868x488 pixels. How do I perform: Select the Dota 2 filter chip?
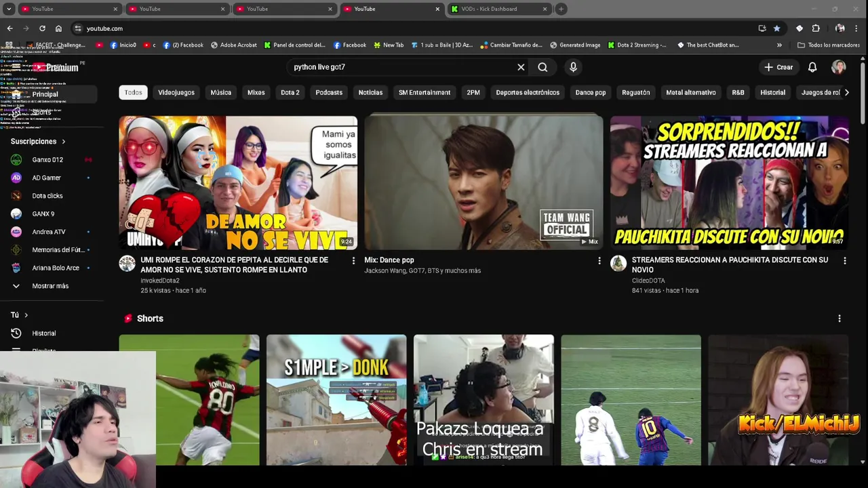(x=290, y=92)
